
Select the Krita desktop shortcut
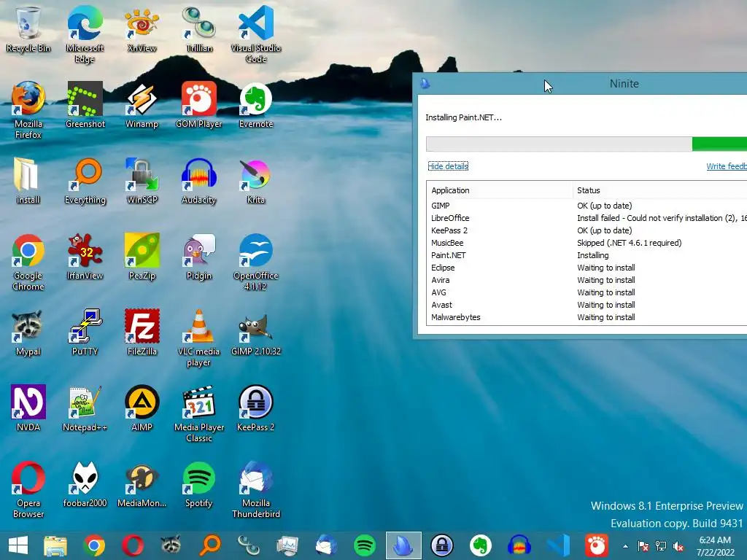[256, 181]
